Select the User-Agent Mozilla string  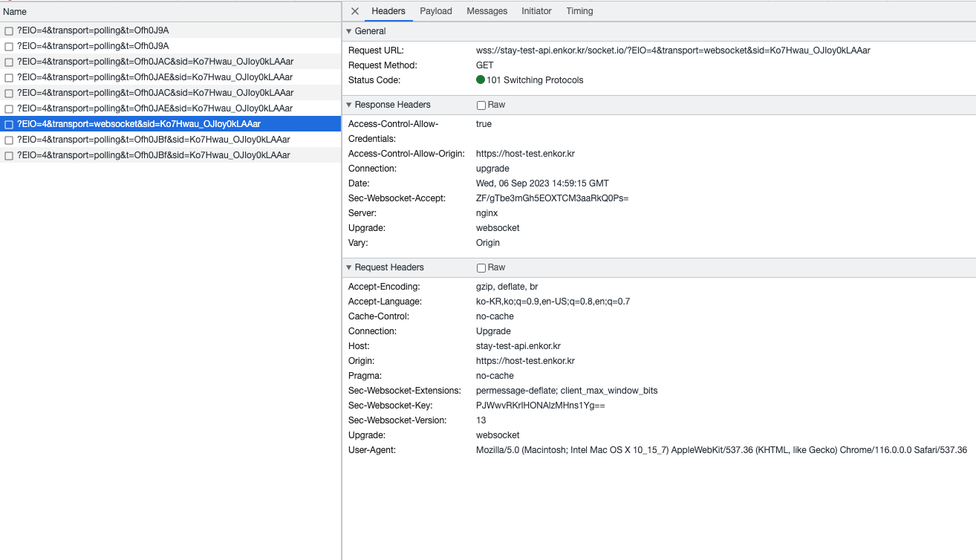[x=721, y=450]
